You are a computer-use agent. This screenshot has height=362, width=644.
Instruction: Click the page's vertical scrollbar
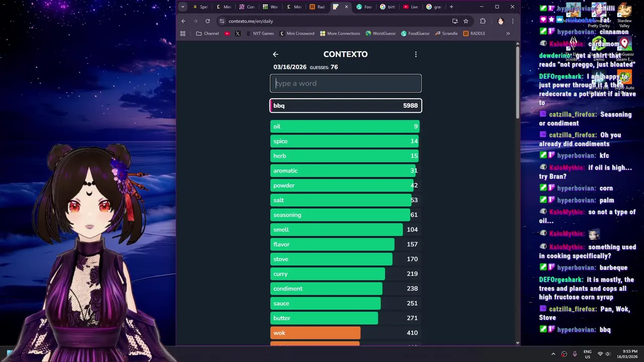518,83
